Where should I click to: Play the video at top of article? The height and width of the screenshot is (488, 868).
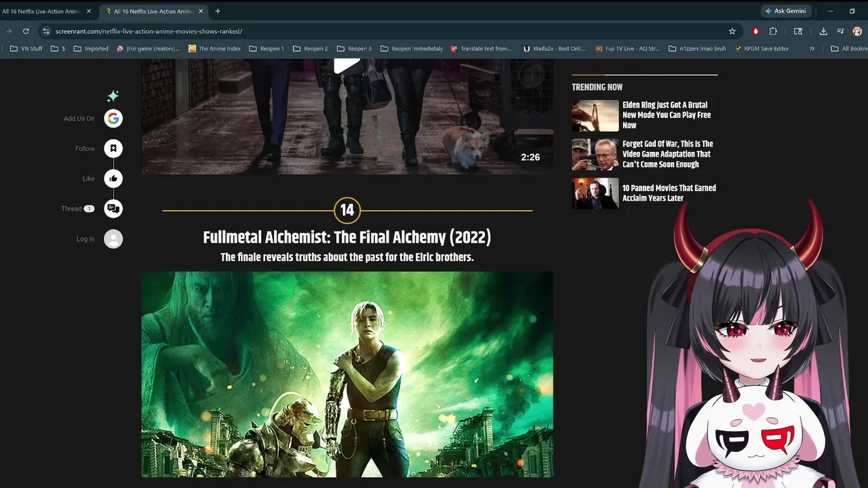click(347, 65)
